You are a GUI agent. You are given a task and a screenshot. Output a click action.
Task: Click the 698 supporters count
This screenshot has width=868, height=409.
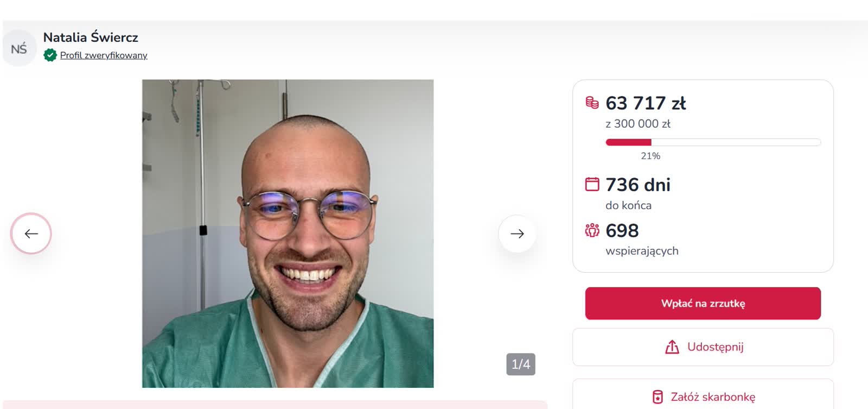point(622,231)
